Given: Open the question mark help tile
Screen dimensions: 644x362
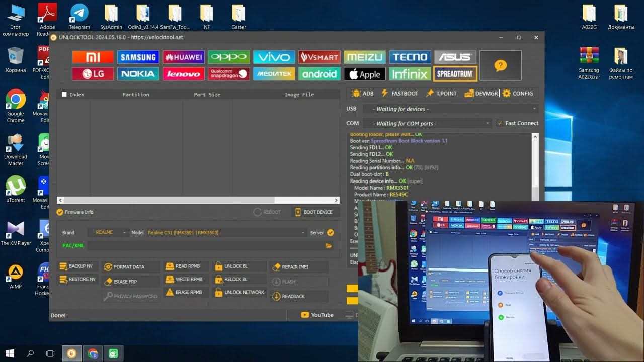Looking at the screenshot, I should (500, 65).
